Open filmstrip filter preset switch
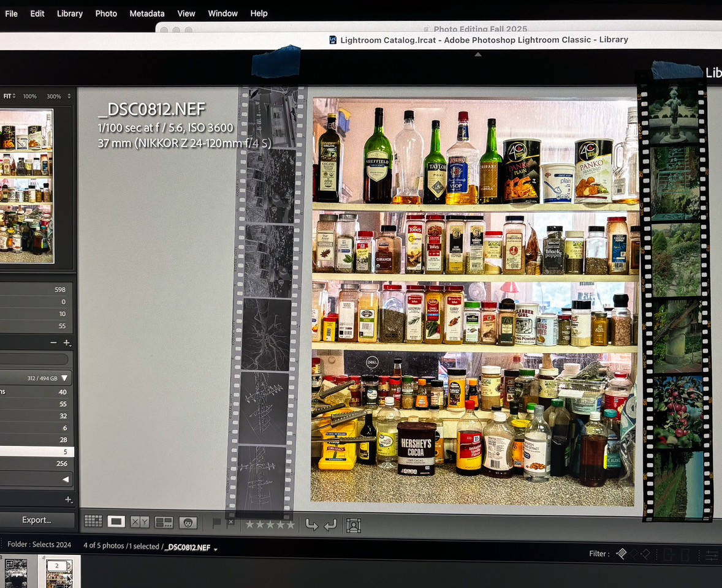Viewport: 722px width, 588px height. coord(712,556)
